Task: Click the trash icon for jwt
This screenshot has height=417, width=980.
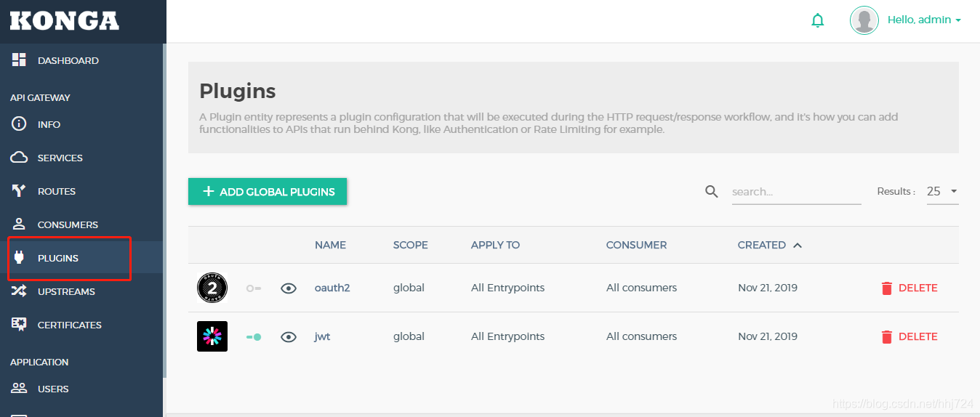Action: pos(886,337)
